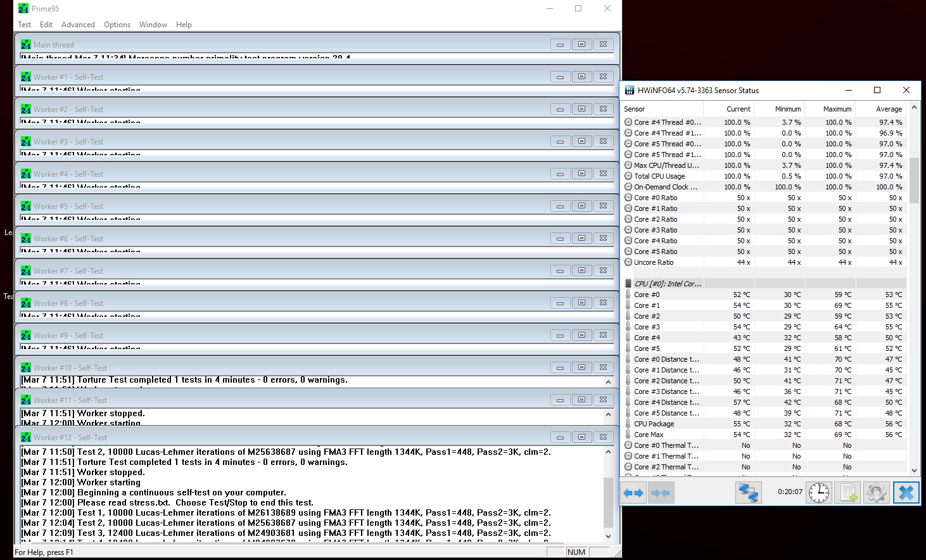Open the Help menu in Prime95
The height and width of the screenshot is (560, 926).
click(x=184, y=25)
